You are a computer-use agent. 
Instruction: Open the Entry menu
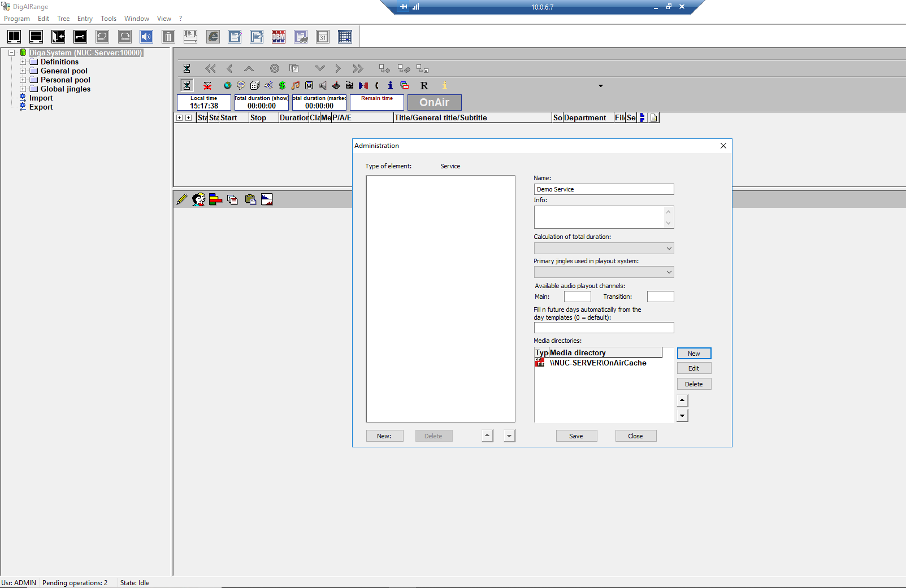[x=85, y=19]
